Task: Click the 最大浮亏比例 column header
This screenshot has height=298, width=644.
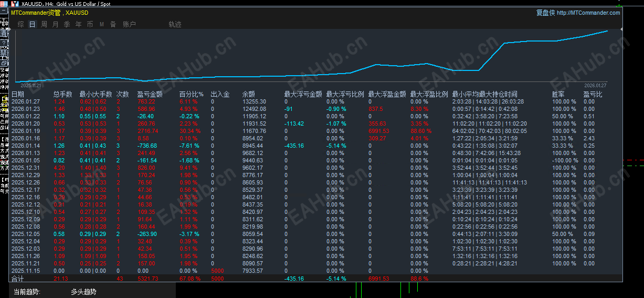Action: pos(345,94)
